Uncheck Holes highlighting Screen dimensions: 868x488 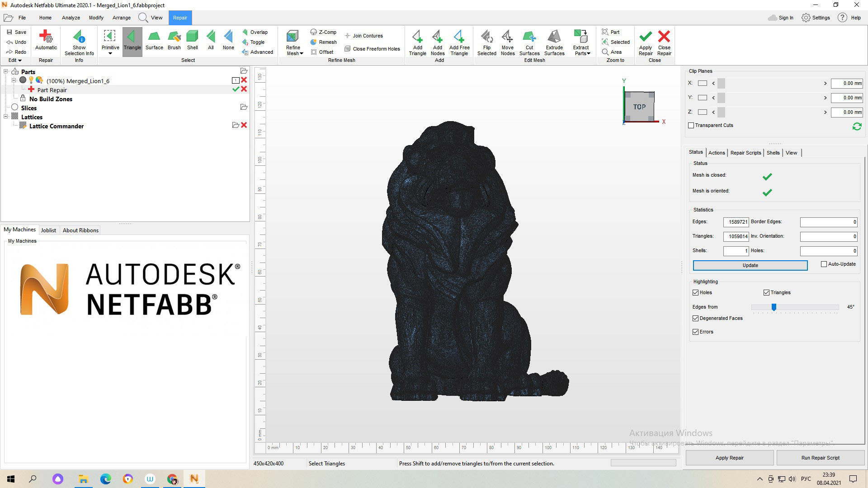(x=695, y=292)
